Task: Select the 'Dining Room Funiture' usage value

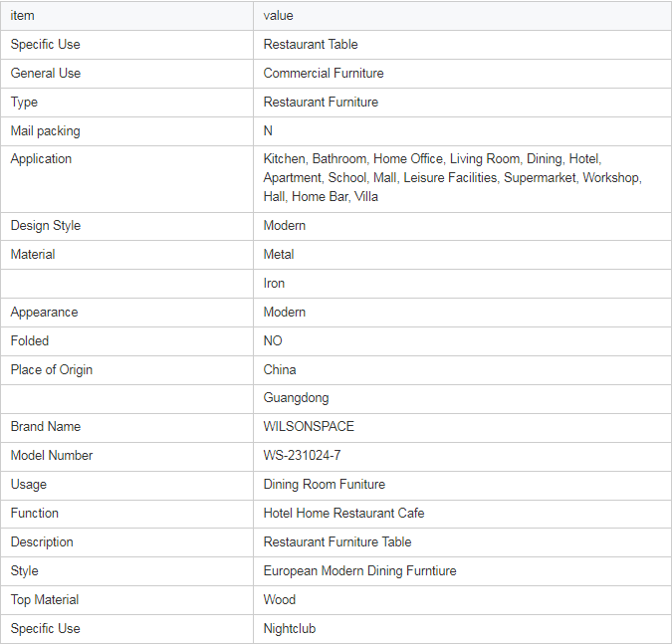Action: click(324, 484)
